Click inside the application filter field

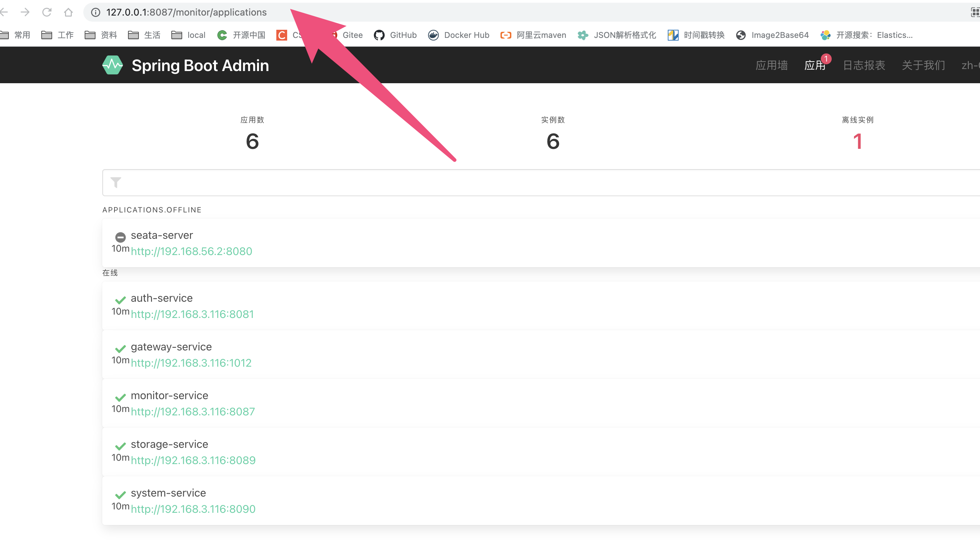pos(304,182)
